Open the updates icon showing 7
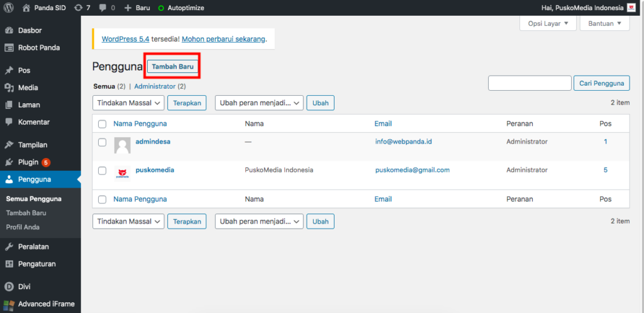This screenshot has width=644, height=313. click(78, 8)
